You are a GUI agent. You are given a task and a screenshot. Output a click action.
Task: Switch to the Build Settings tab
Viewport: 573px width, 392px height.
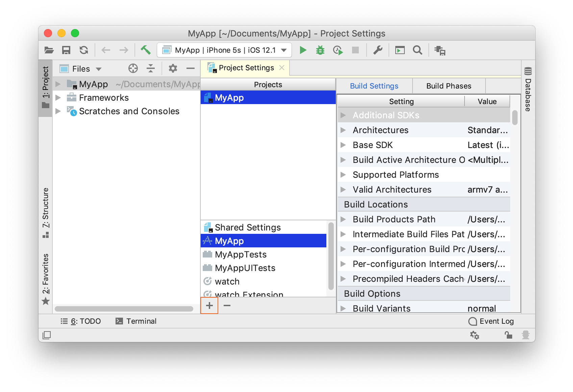click(374, 86)
